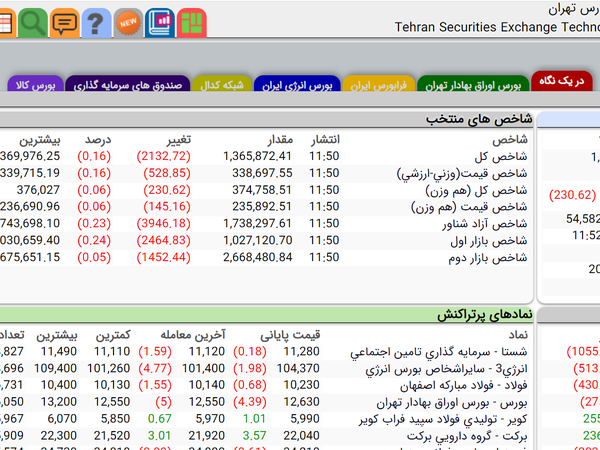Click the قیمت پایانی column header
Screen dimensions: 600x450
pyautogui.click(x=290, y=335)
